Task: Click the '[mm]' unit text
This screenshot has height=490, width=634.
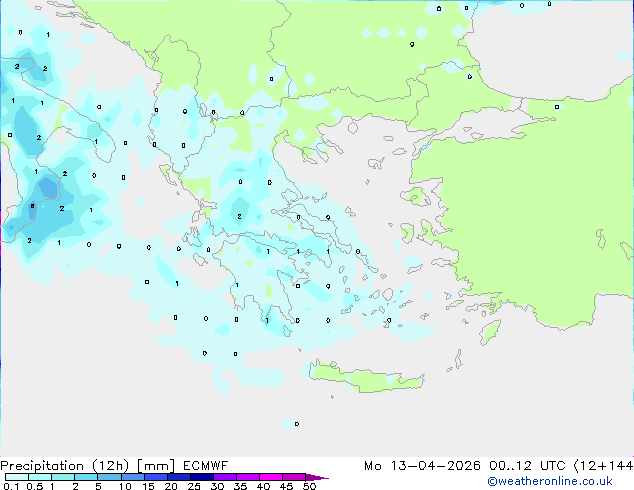Action: point(156,466)
